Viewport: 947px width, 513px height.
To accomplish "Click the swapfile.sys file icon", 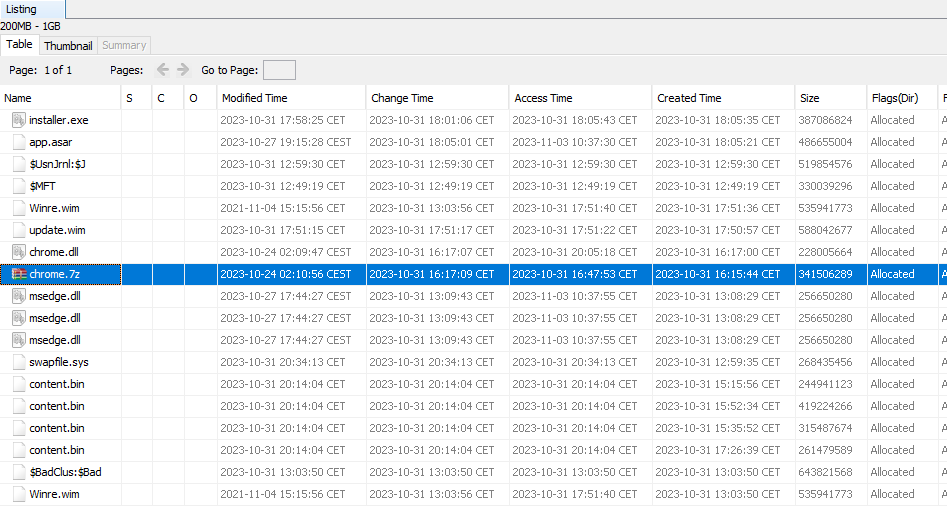I will tap(18, 362).
